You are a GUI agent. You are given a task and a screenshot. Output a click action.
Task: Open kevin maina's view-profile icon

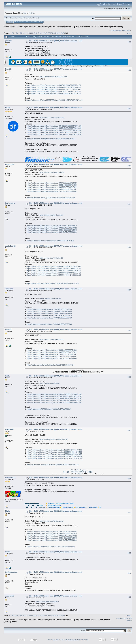[x=7, y=219]
